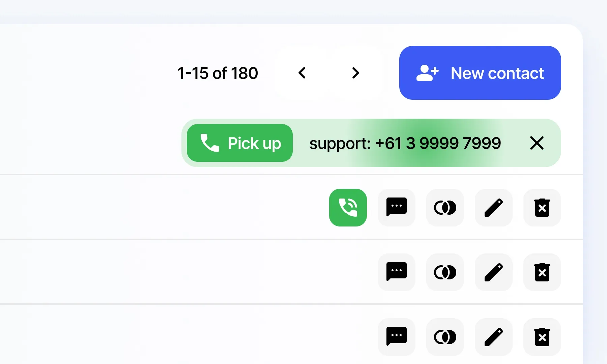
Task: Click the 1-15 of 180 pagination label
Action: pos(218,73)
